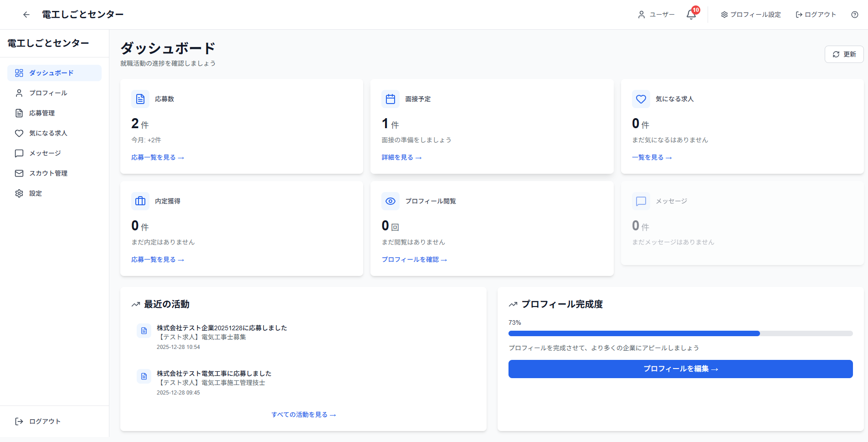868x442 pixels.
Task: Open 応募管理 from the sidebar
Action: [x=42, y=113]
